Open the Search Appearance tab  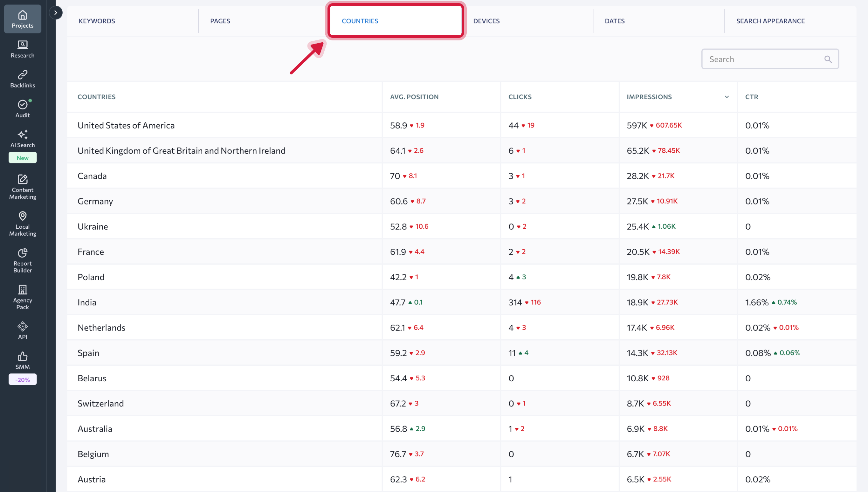tap(770, 21)
